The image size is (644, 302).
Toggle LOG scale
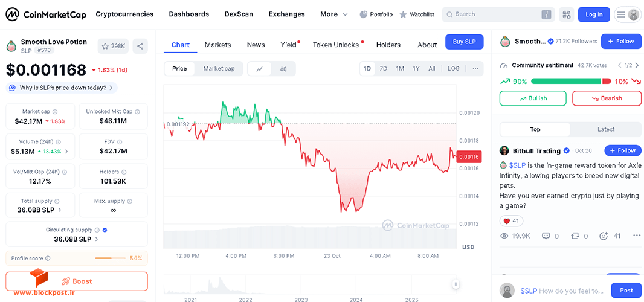pyautogui.click(x=454, y=69)
